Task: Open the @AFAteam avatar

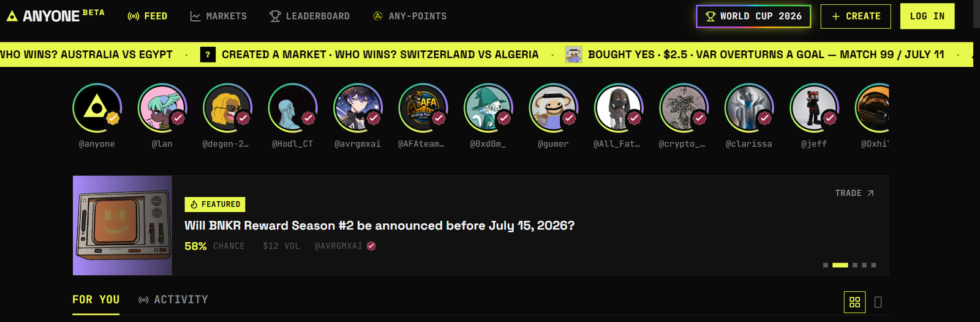Action: click(423, 108)
